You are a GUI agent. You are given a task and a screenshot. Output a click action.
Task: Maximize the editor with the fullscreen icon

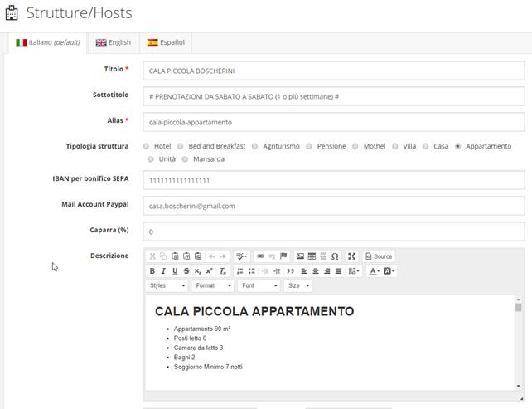[x=351, y=256]
